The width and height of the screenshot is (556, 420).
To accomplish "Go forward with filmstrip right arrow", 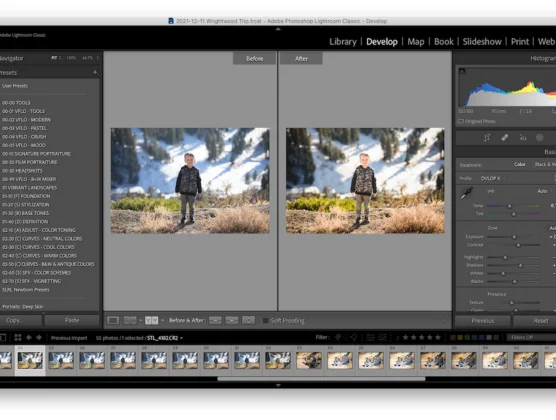I will (x=39, y=338).
